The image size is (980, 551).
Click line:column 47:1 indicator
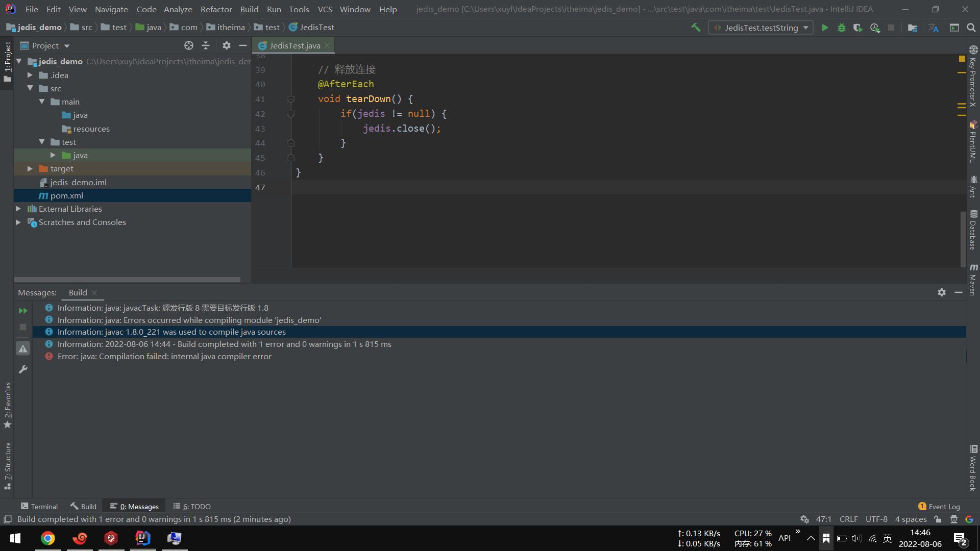coord(823,519)
